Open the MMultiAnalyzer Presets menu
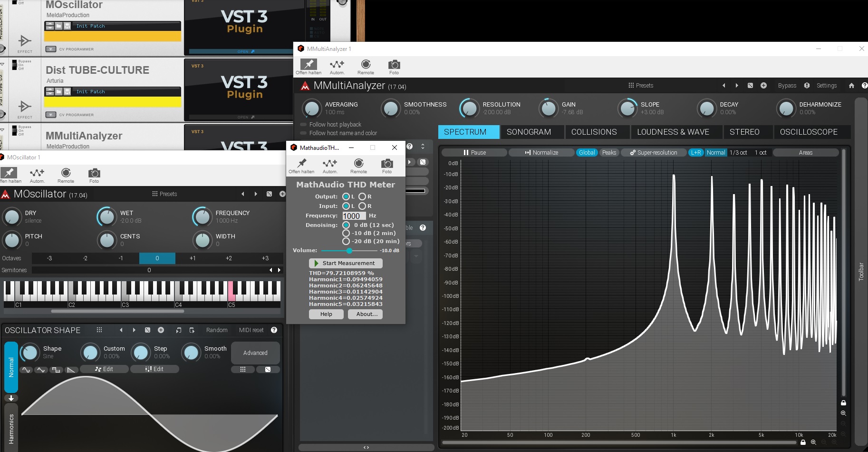Screen dimensions: 868x452 [641, 86]
